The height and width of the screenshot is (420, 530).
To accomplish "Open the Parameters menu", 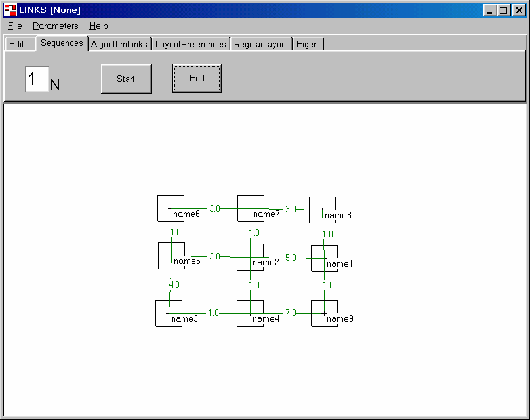I will [55, 26].
